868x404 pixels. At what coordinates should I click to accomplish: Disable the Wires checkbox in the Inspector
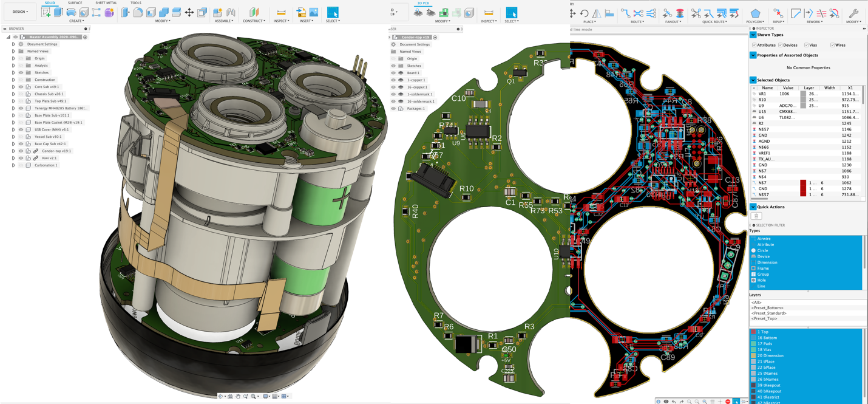(x=831, y=44)
